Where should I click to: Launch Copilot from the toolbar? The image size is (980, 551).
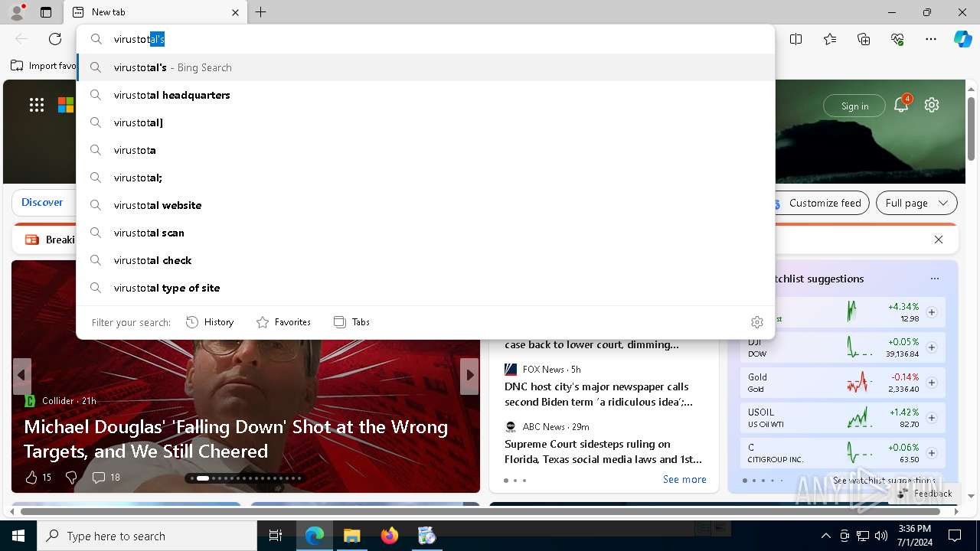962,39
